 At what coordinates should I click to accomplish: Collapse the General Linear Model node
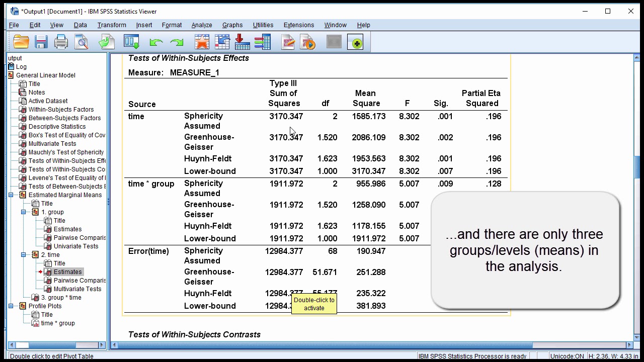(11, 75)
